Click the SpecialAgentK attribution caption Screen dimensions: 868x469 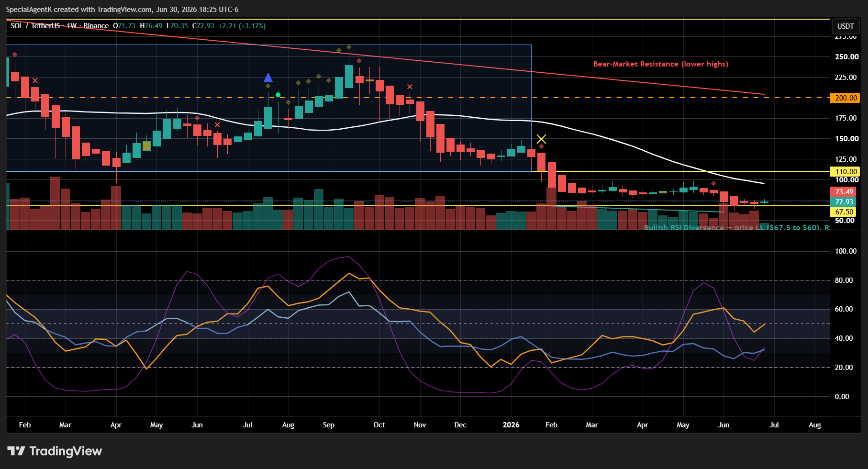click(x=122, y=10)
